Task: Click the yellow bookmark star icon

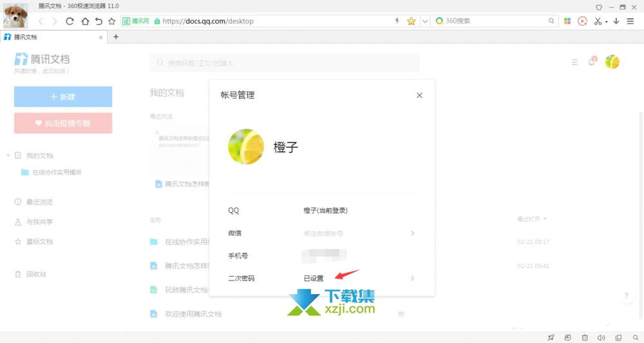Action: point(411,21)
